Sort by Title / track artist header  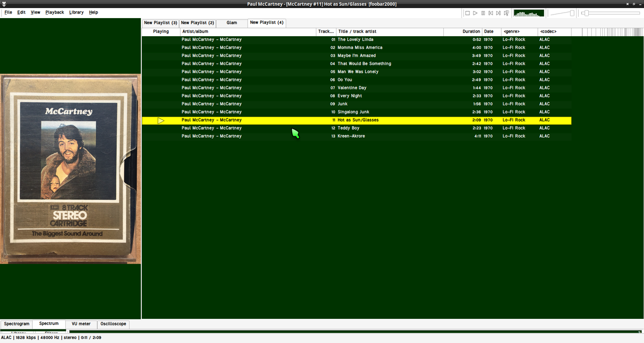point(389,32)
